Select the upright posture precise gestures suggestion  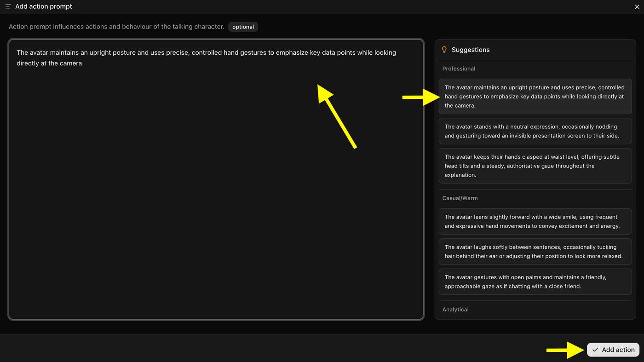[x=535, y=97]
